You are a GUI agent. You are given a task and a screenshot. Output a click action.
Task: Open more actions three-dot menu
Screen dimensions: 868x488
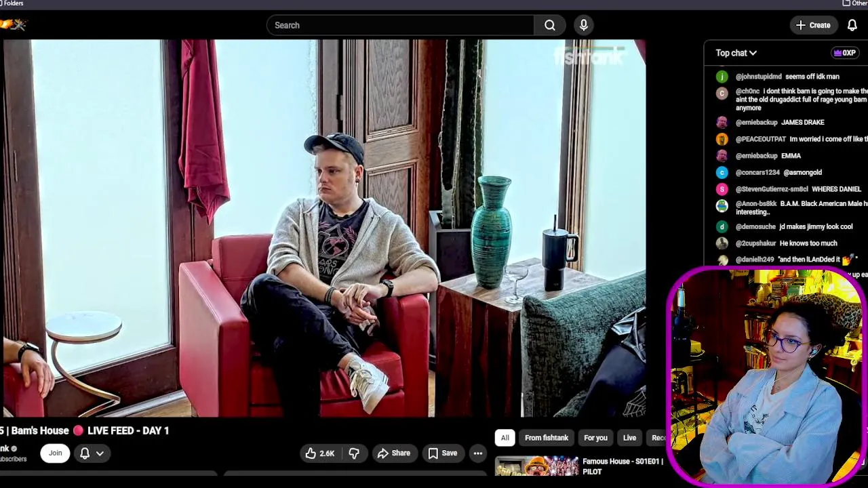tap(478, 453)
